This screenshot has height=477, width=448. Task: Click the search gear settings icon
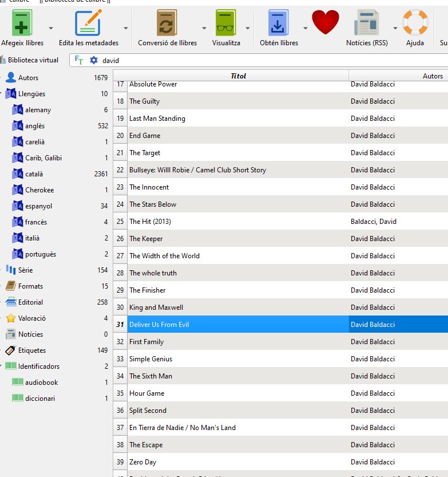[94, 60]
